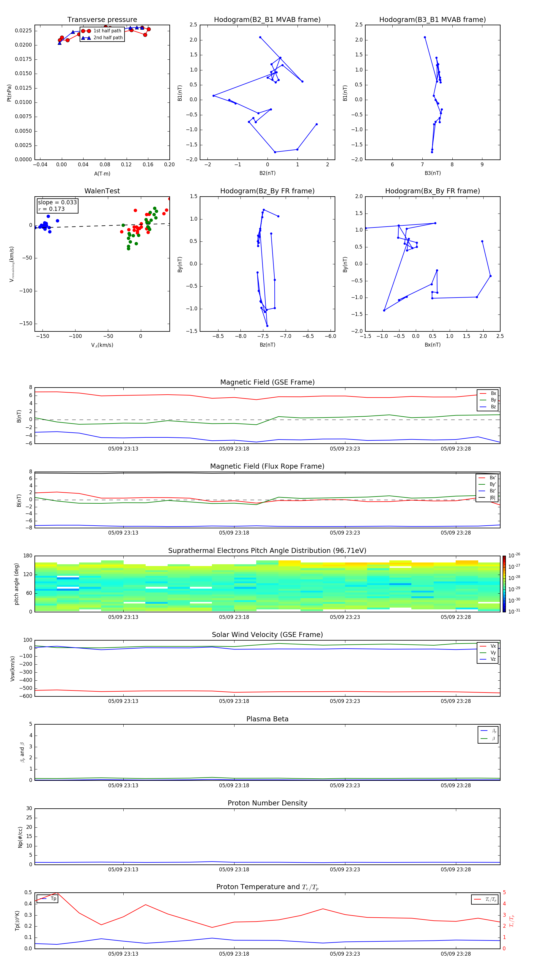The height and width of the screenshot is (980, 535).
Task: Click the "Vsw(km/s)" y-axis label
Action: tap(12, 668)
